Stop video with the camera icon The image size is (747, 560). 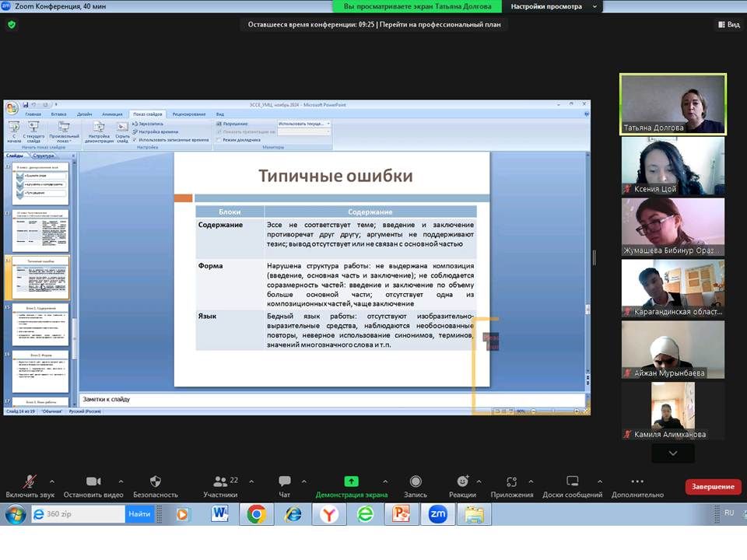[93, 482]
